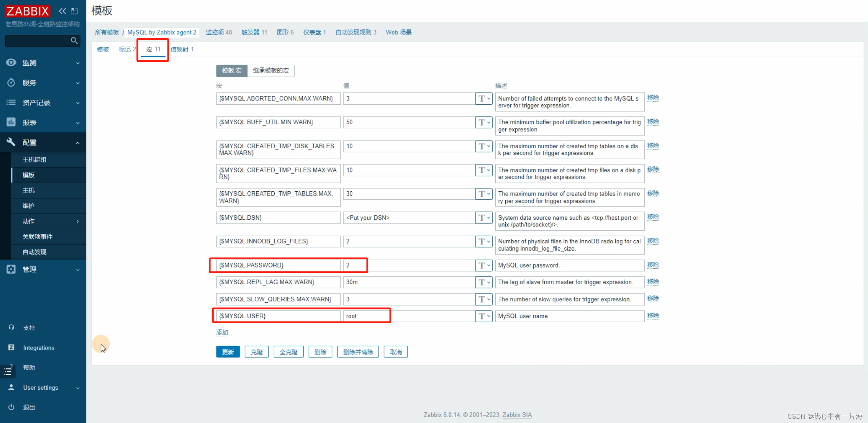Switch to the 标记 2 tab
Screen dimensions: 868x423
pyautogui.click(x=127, y=49)
